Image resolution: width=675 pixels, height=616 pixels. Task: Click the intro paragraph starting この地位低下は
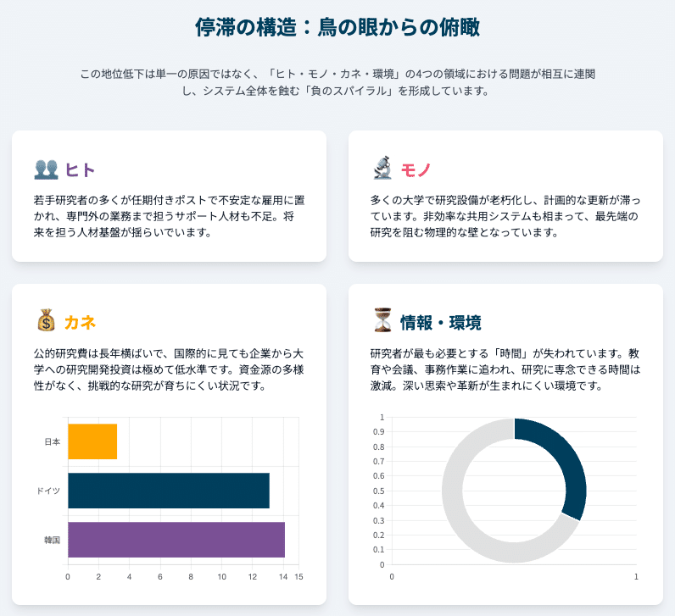tap(337, 82)
